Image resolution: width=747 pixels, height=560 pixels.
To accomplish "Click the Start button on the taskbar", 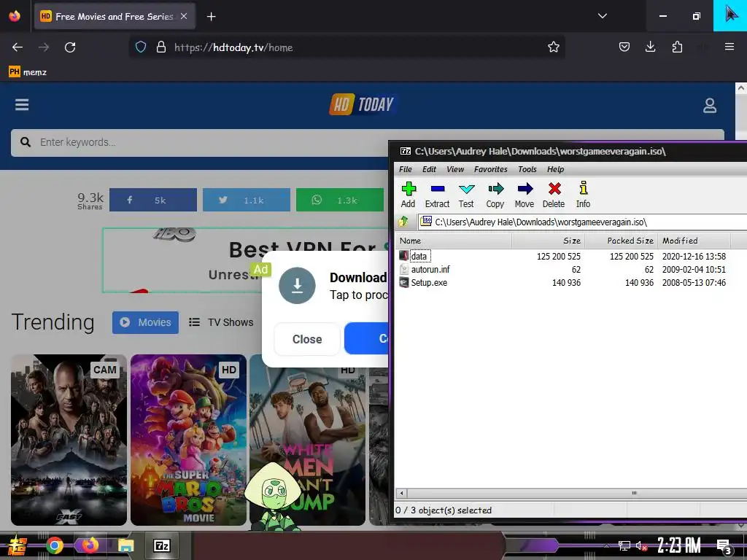I will pos(18,545).
